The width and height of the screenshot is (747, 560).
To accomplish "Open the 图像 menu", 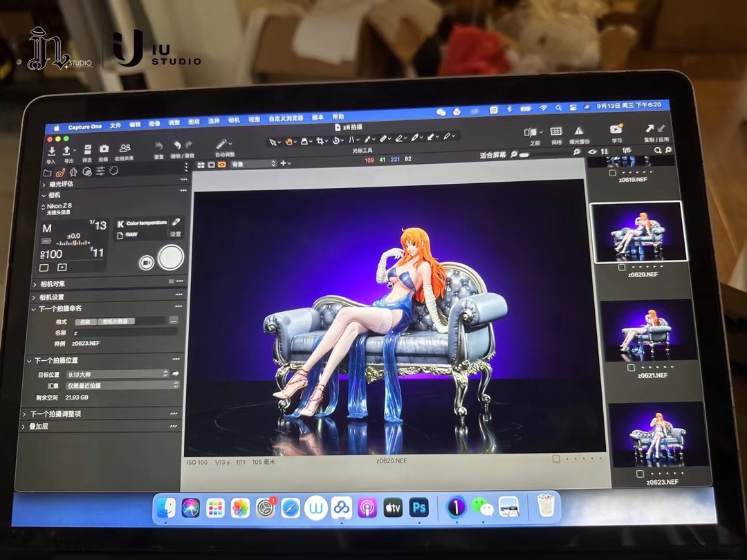I will point(155,124).
